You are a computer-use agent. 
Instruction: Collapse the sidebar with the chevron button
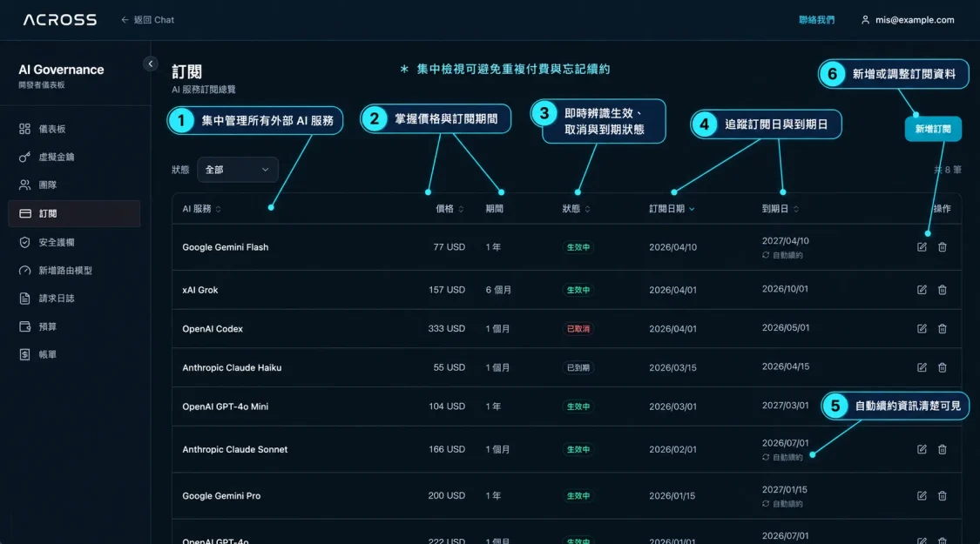[x=150, y=64]
